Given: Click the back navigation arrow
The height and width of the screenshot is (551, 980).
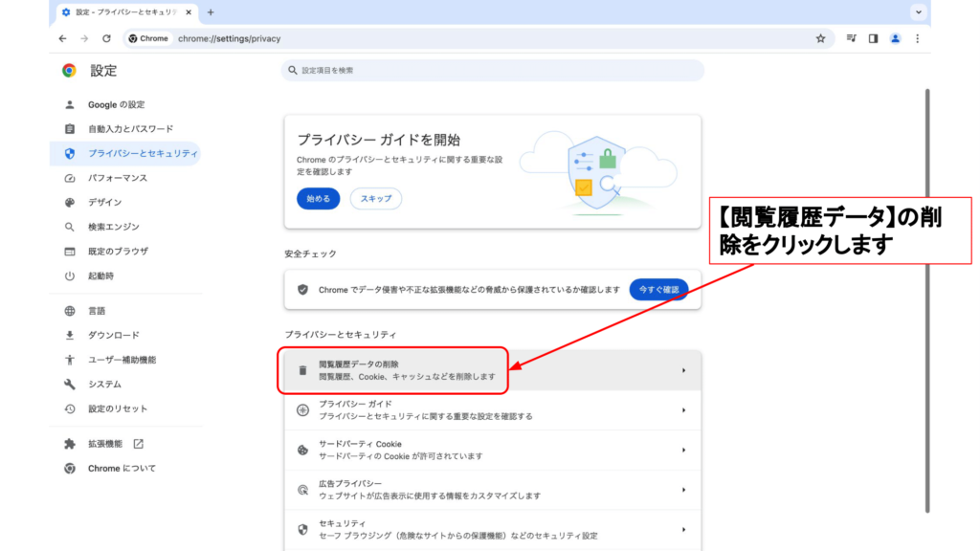Looking at the screenshot, I should [x=62, y=38].
